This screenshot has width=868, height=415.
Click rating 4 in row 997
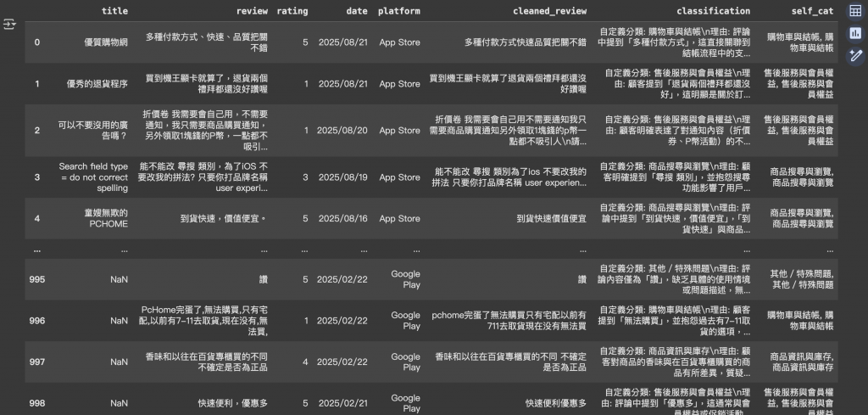(x=305, y=362)
